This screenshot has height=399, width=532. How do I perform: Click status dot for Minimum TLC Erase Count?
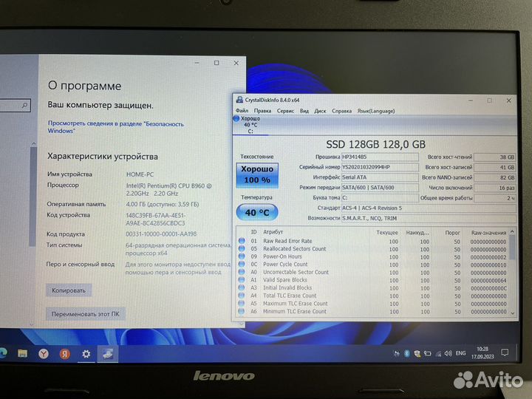click(242, 311)
